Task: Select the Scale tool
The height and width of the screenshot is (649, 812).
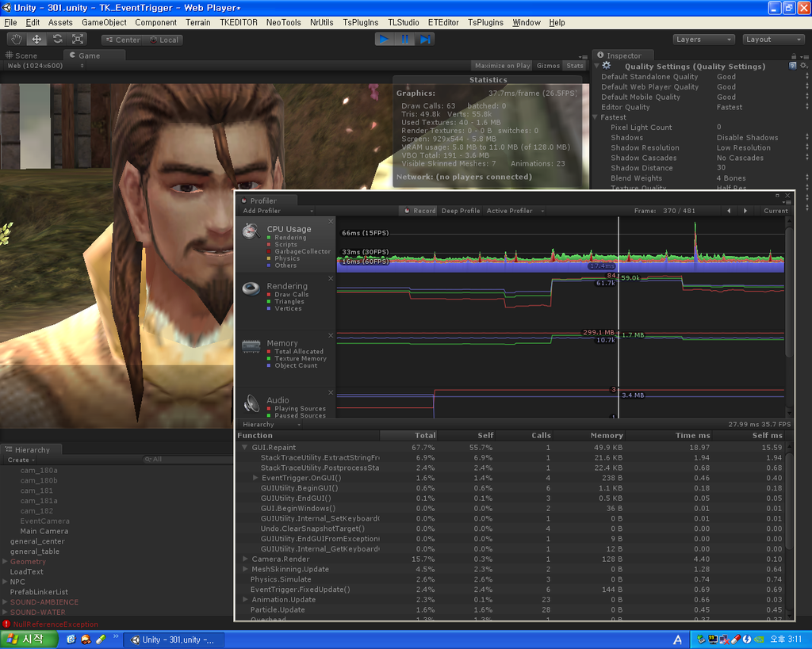Action: pos(78,40)
